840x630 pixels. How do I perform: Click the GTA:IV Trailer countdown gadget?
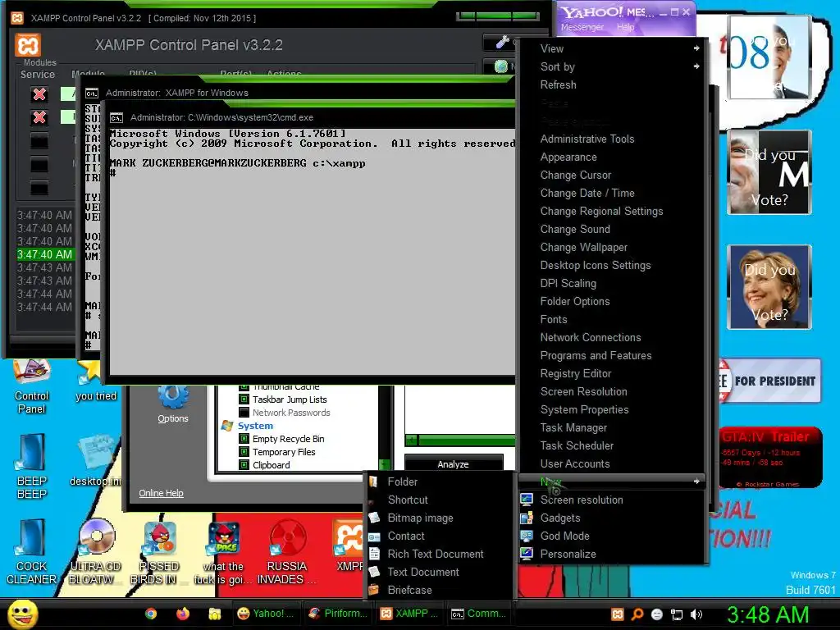(769, 457)
